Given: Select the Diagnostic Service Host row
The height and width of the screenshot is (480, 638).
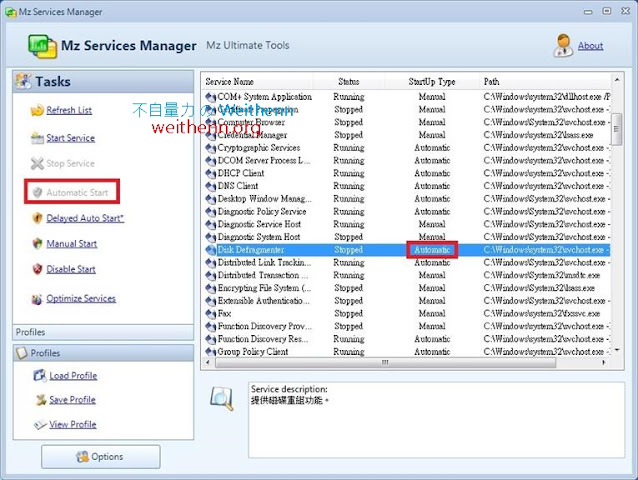Looking at the screenshot, I should [x=407, y=224].
